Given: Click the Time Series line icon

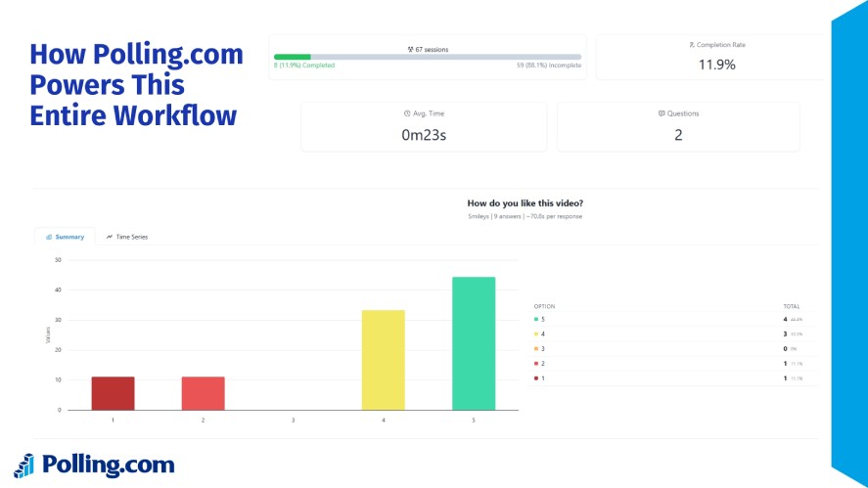Looking at the screenshot, I should (x=110, y=237).
